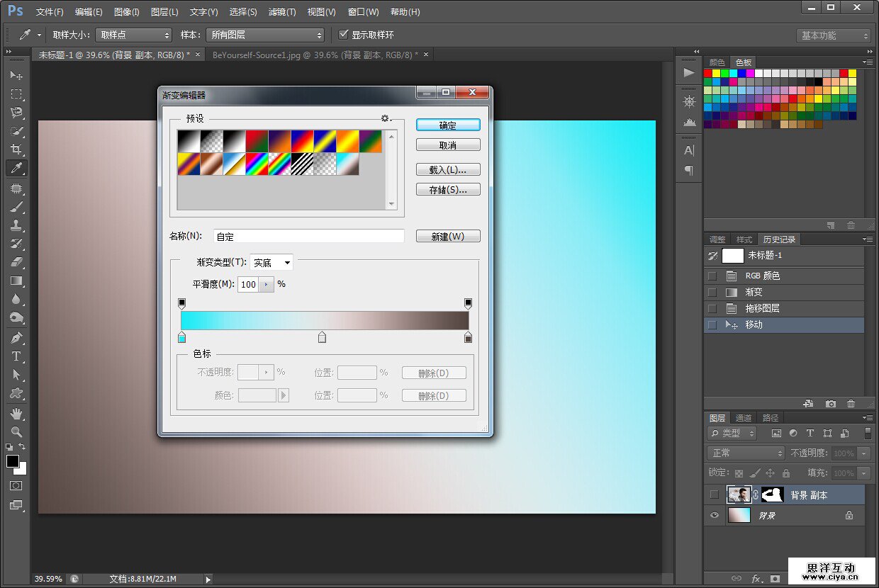Screen dimensions: 879x588
Task: Select the Hand tool
Action: tap(16, 413)
